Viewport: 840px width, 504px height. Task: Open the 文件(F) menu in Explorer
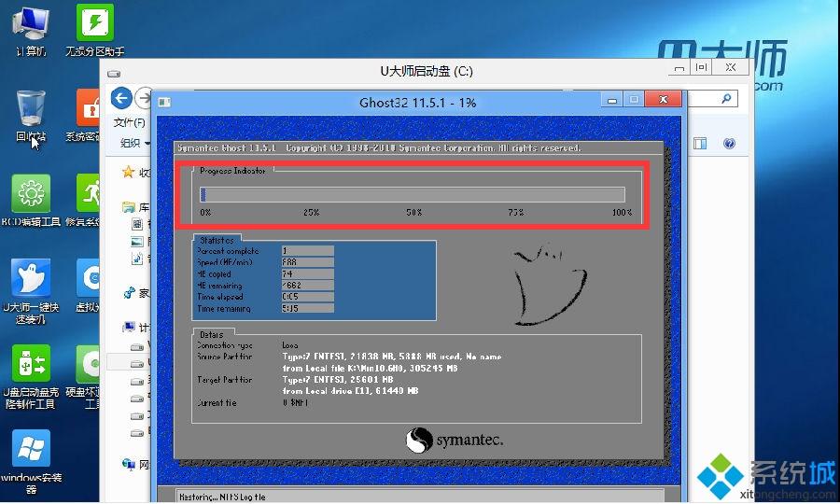[x=129, y=122]
